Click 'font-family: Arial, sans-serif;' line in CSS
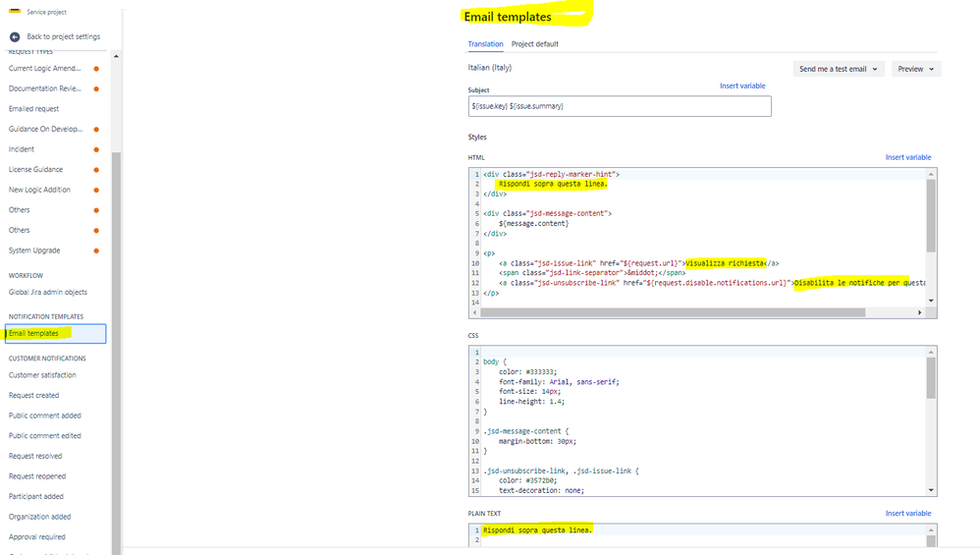The width and height of the screenshot is (980, 555). pos(559,382)
